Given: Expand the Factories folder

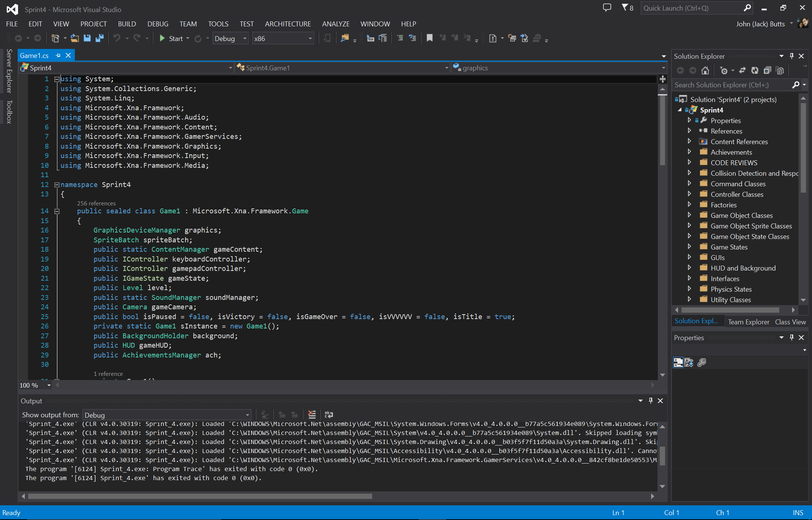Looking at the screenshot, I should pos(689,205).
